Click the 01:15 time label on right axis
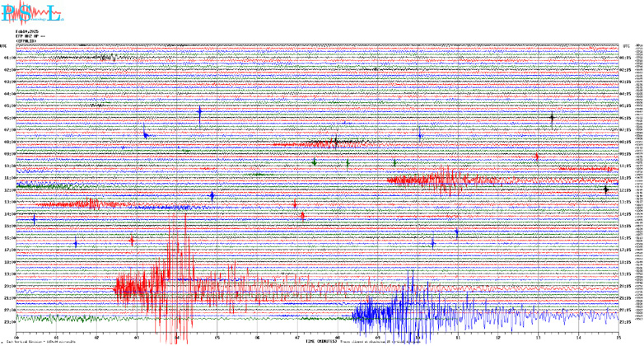This screenshot has height=346, width=644. (627, 58)
